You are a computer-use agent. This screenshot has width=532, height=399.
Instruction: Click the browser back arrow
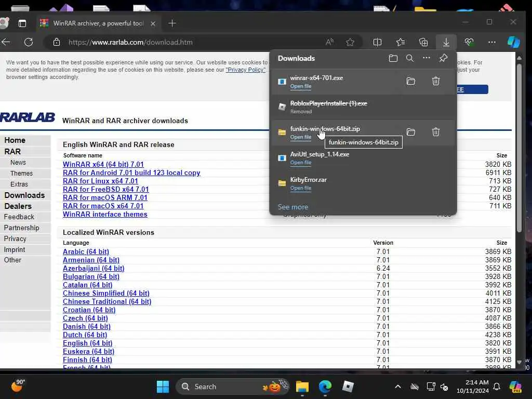pos(6,42)
